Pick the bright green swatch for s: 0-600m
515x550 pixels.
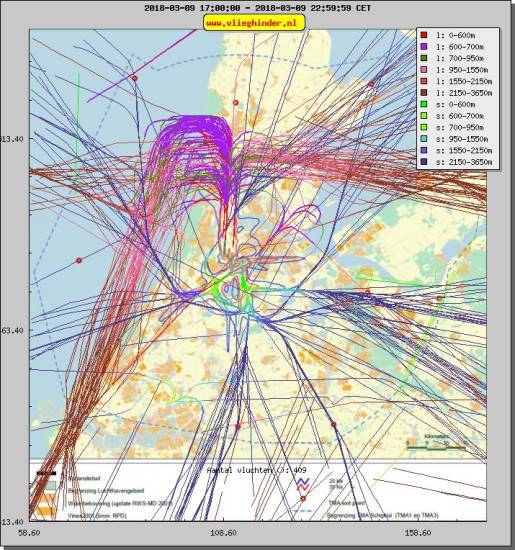[x=424, y=104]
